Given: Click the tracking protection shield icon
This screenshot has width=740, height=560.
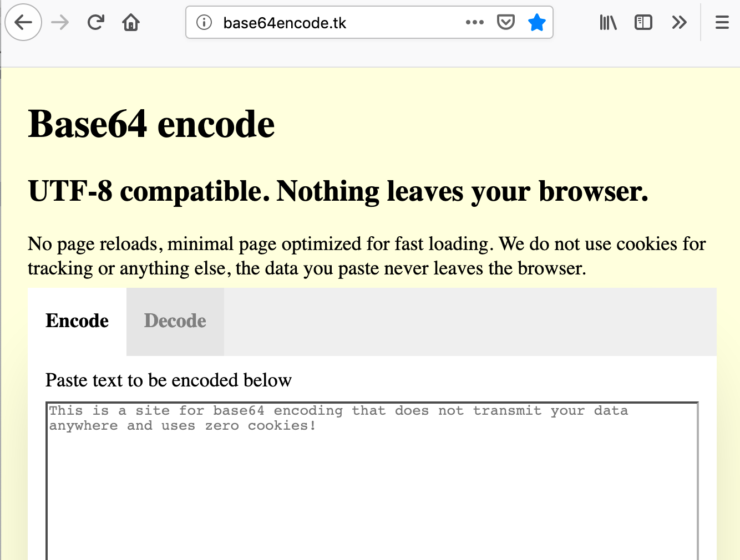Looking at the screenshot, I should pos(505,22).
